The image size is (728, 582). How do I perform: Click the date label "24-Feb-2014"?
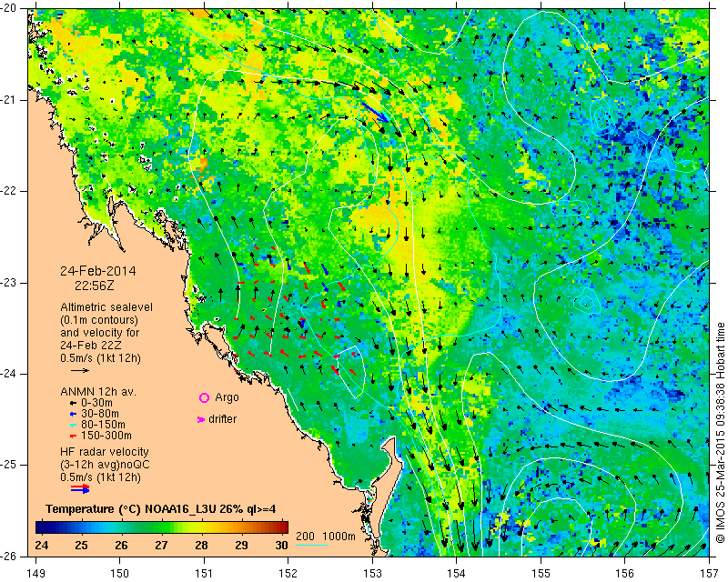click(98, 271)
